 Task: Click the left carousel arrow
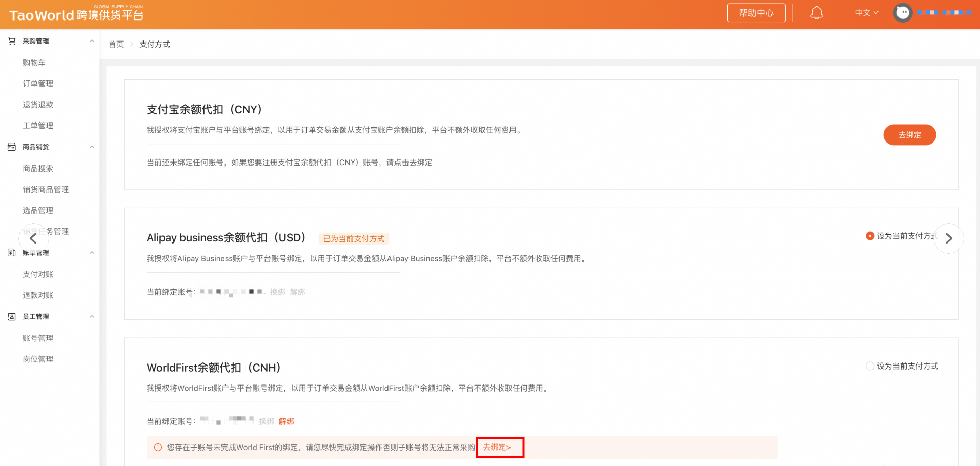(x=33, y=238)
